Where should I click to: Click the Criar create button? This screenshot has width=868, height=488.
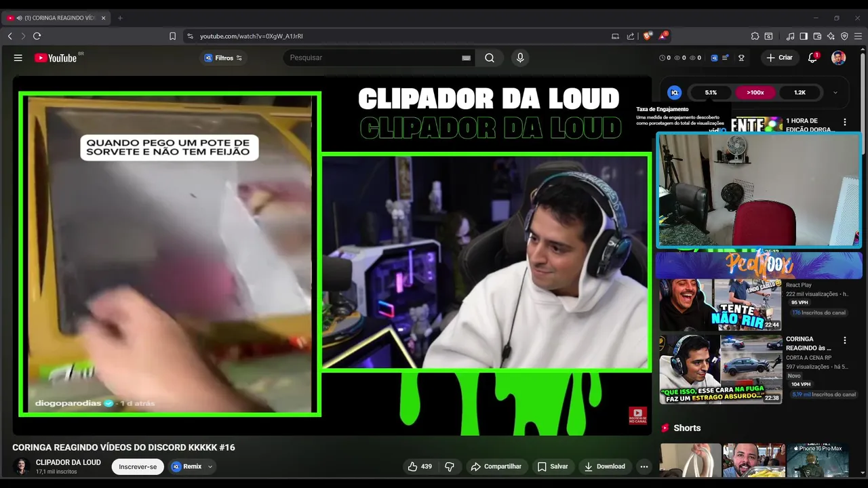[x=779, y=58]
